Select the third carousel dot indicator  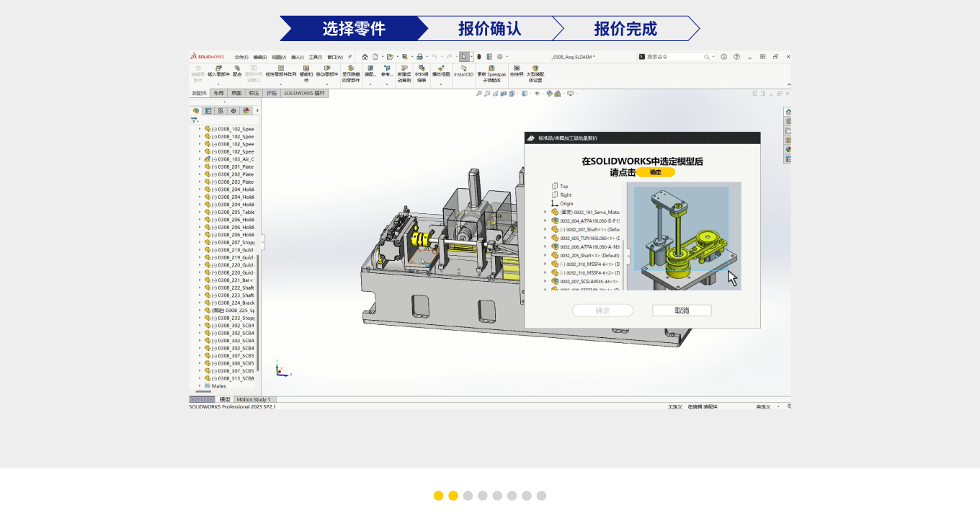click(468, 496)
